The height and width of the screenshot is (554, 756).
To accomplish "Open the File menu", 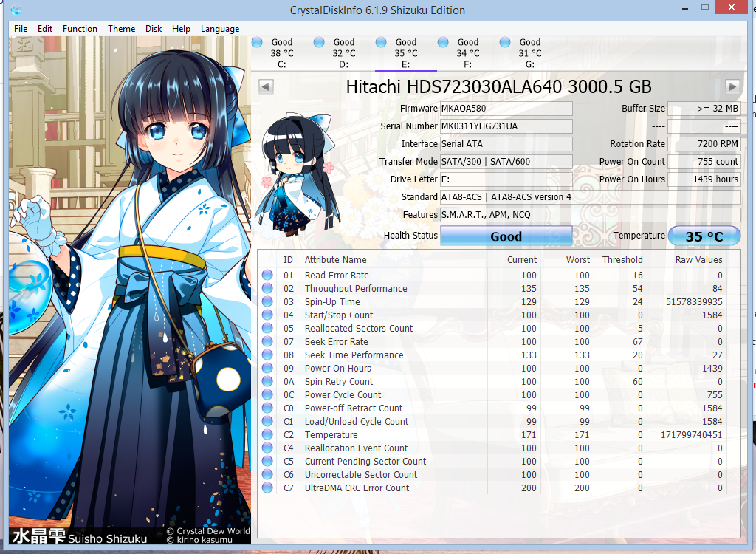I will [x=21, y=29].
